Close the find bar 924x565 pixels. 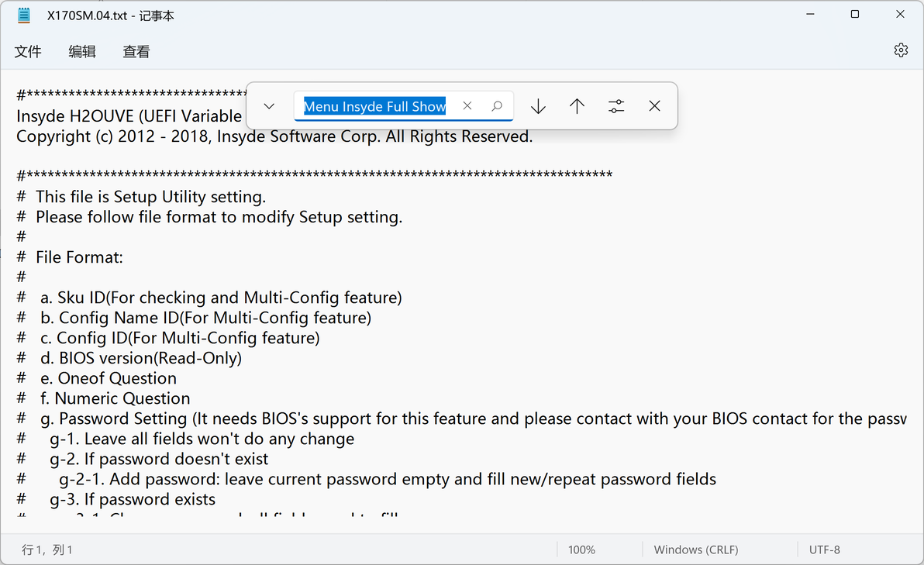click(x=655, y=106)
